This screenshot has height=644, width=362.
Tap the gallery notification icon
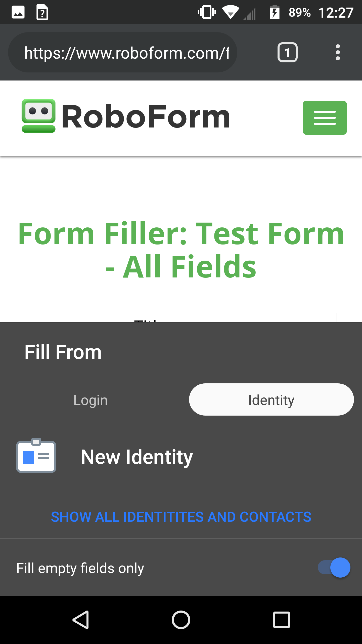click(18, 12)
